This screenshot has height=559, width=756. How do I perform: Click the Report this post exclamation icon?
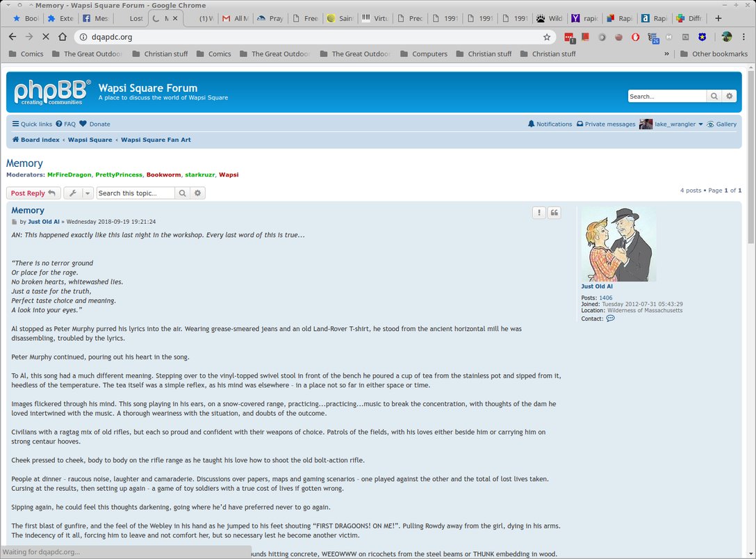[x=539, y=213]
